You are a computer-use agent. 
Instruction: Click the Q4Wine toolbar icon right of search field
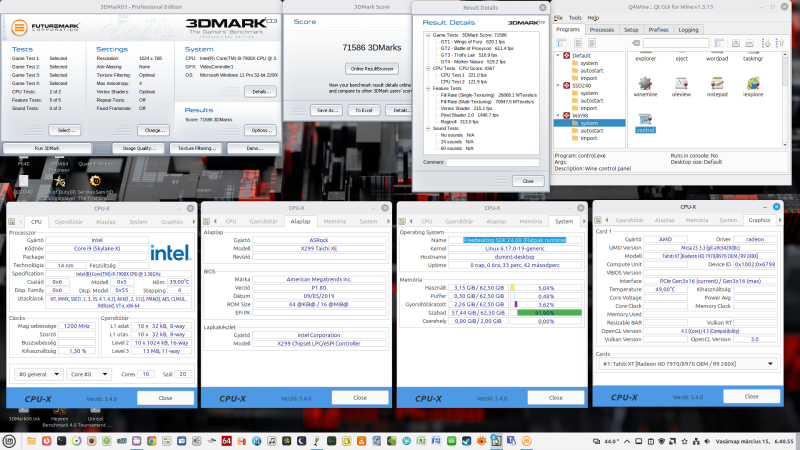pyautogui.click(x=719, y=43)
